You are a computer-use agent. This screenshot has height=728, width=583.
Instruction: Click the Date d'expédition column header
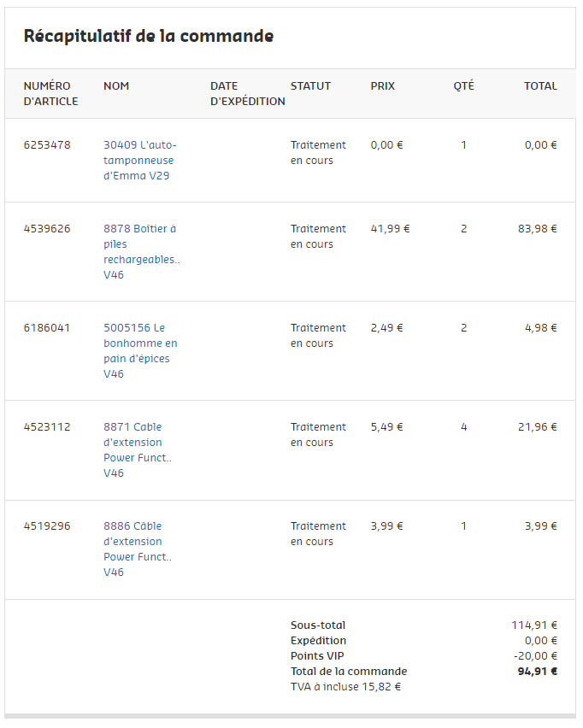point(247,93)
